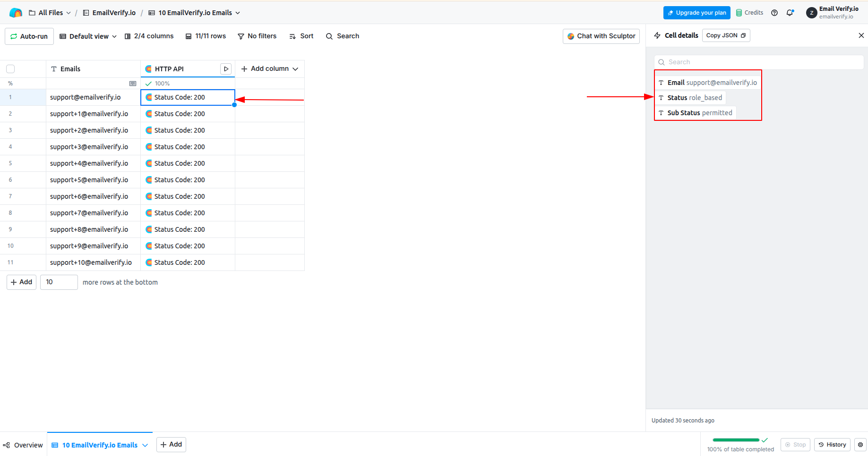Select cell support+9@emailverify.io
The image size is (868, 456).
(x=94, y=246)
